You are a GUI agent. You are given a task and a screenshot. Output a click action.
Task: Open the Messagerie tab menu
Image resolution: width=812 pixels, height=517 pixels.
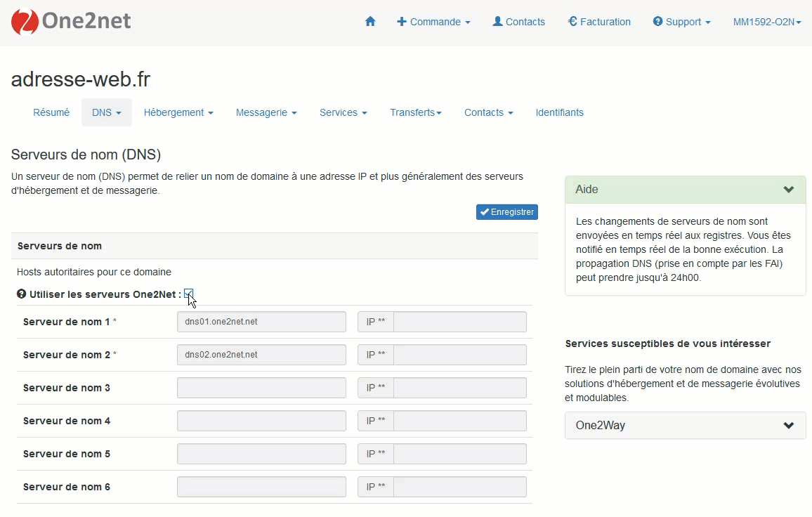pyautogui.click(x=266, y=112)
